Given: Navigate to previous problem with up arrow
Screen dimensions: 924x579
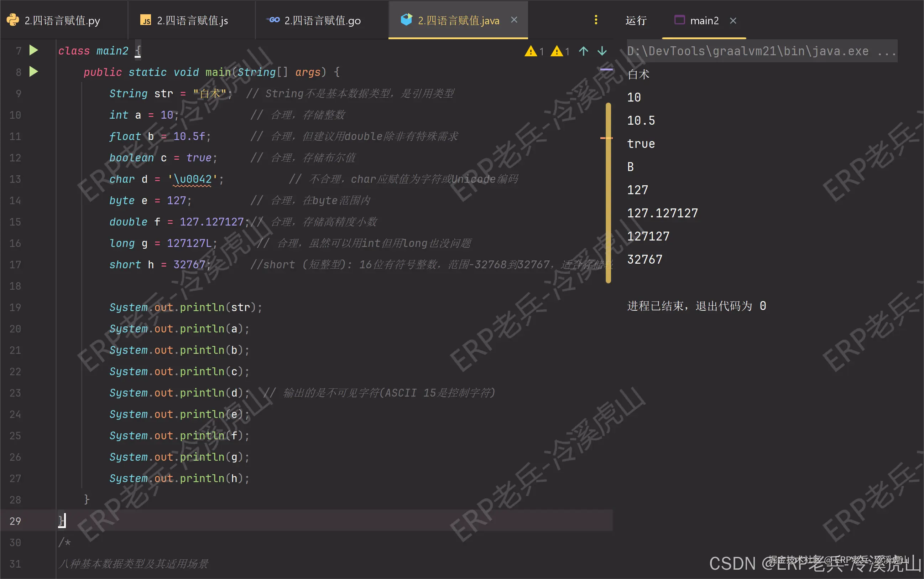Looking at the screenshot, I should 583,51.
